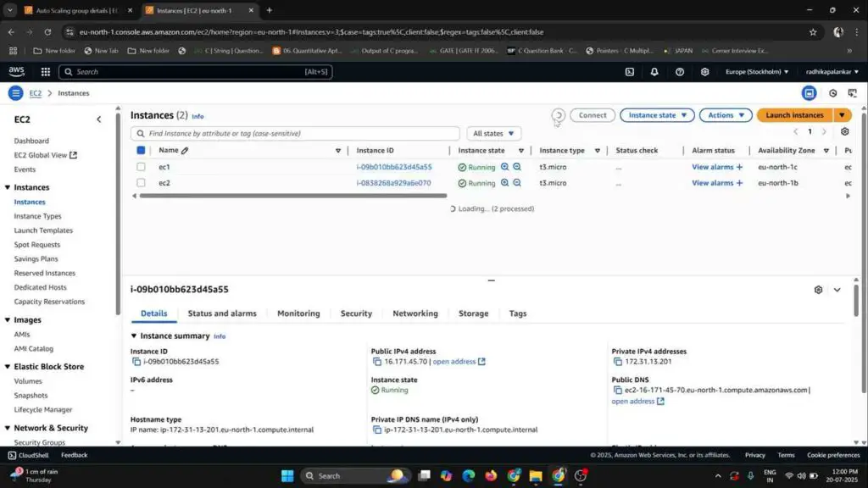The height and width of the screenshot is (488, 868).
Task: Zoom in icon for ec1 instance state
Action: (x=505, y=167)
